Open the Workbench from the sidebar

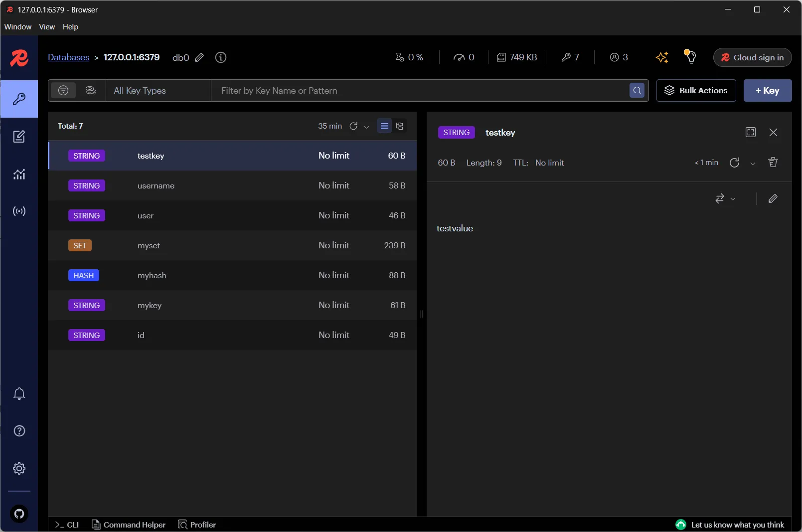pyautogui.click(x=19, y=137)
